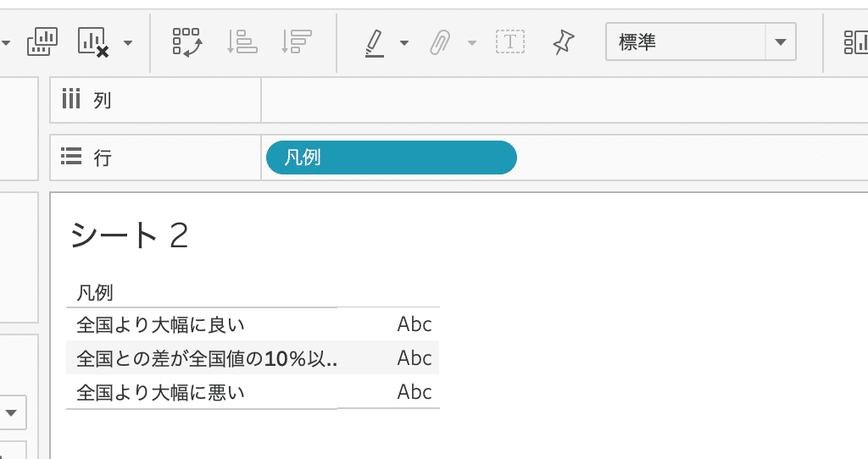Open the highlight dropdown arrow

404,42
